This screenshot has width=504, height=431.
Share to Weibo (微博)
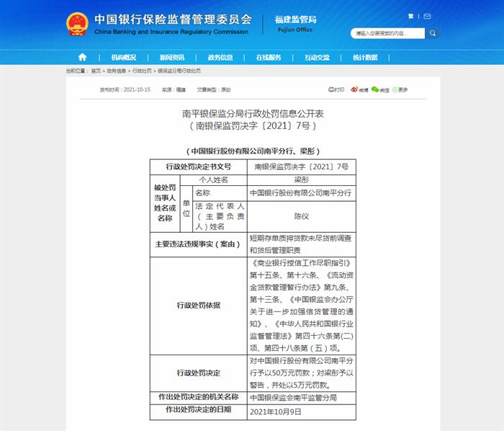coord(359,90)
